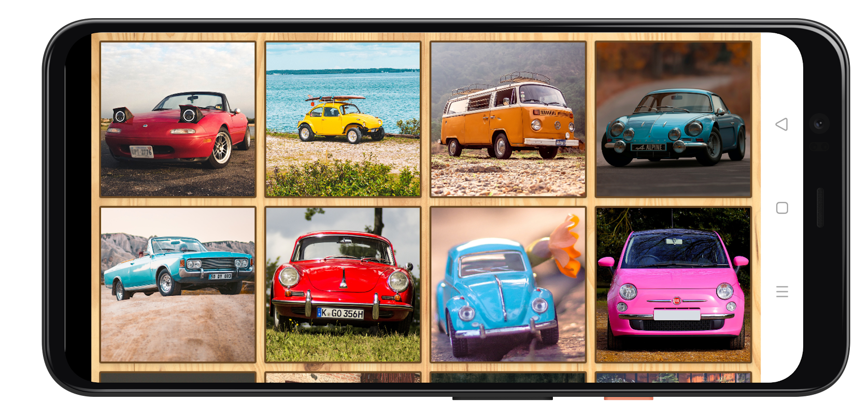Tap the Android recent apps menu icon
The width and height of the screenshot is (868, 415).
(x=782, y=292)
